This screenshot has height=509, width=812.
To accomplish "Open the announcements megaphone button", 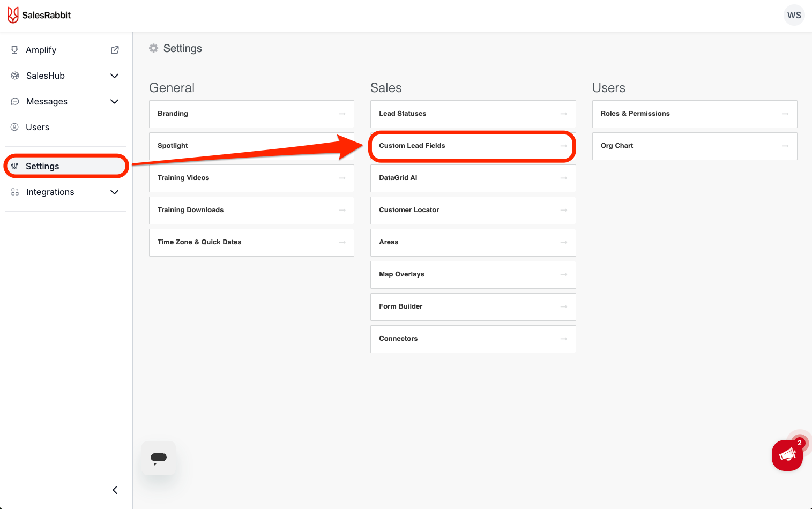I will (787, 455).
